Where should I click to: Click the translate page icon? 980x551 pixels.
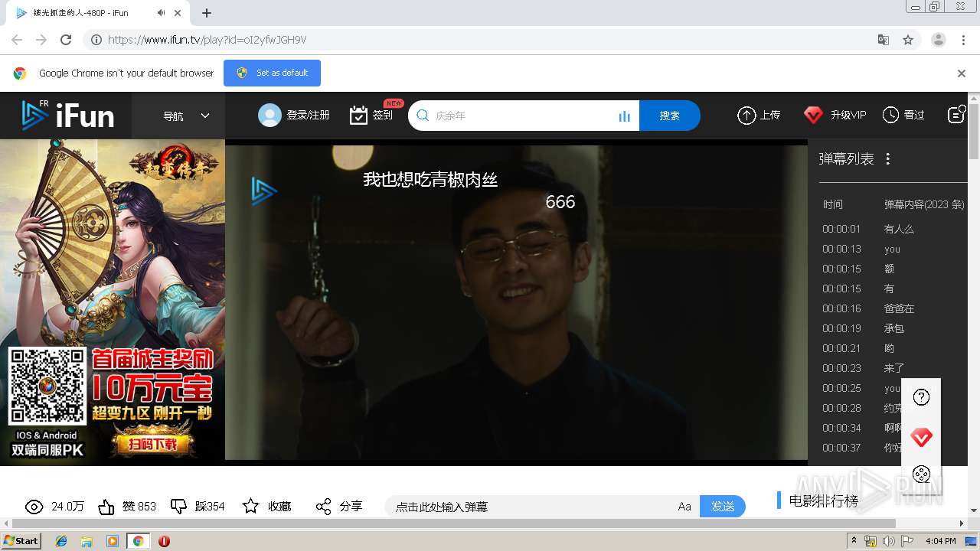click(883, 40)
